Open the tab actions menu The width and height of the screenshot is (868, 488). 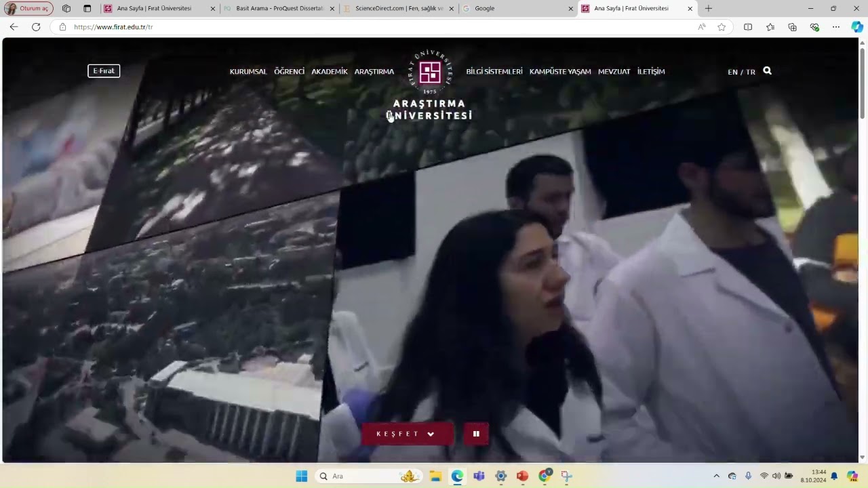[x=87, y=8]
